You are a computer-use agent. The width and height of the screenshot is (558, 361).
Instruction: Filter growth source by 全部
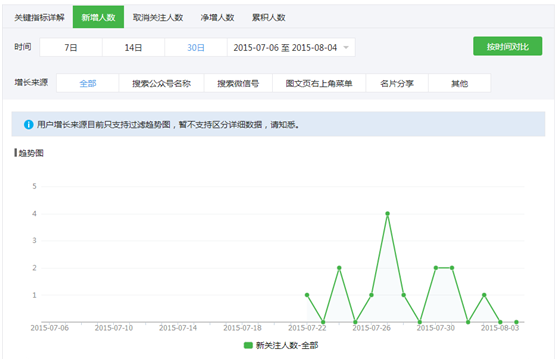click(x=88, y=83)
